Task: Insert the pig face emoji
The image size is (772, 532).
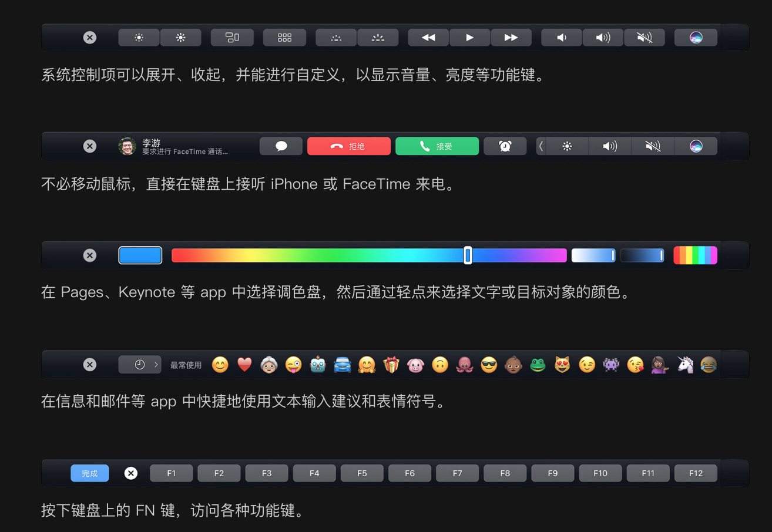Action: 415,365
